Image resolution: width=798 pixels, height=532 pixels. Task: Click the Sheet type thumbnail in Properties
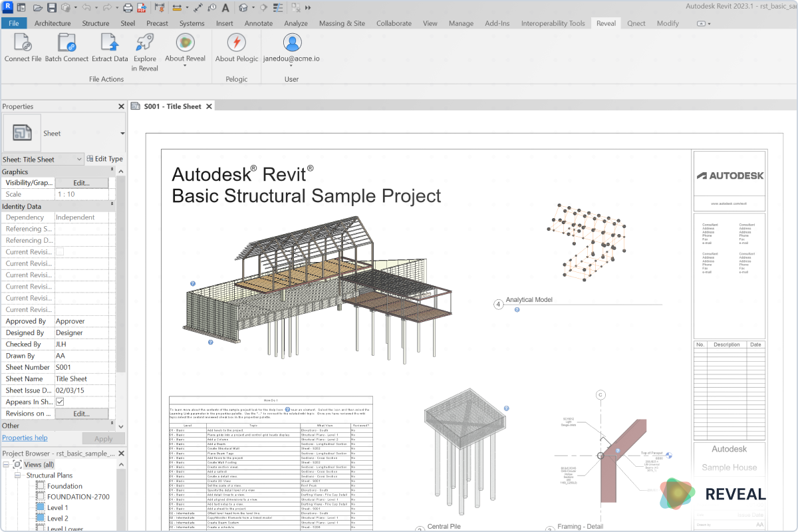tap(22, 133)
